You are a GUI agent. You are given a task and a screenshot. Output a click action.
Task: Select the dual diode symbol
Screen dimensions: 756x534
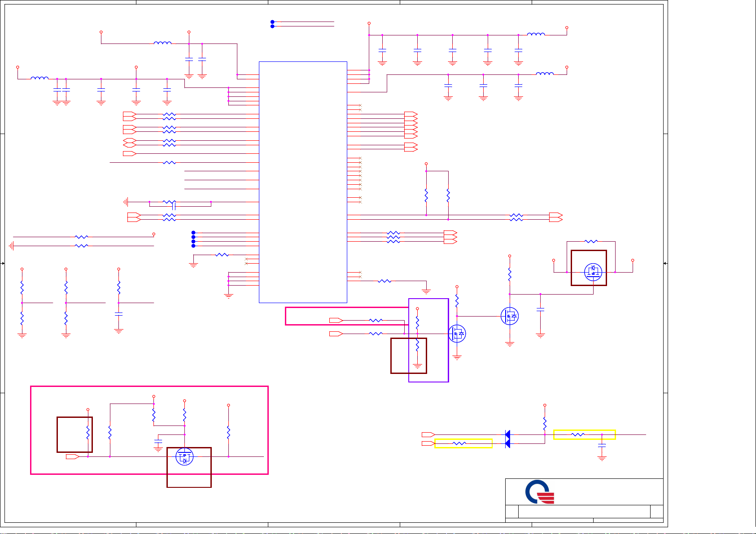(507, 439)
